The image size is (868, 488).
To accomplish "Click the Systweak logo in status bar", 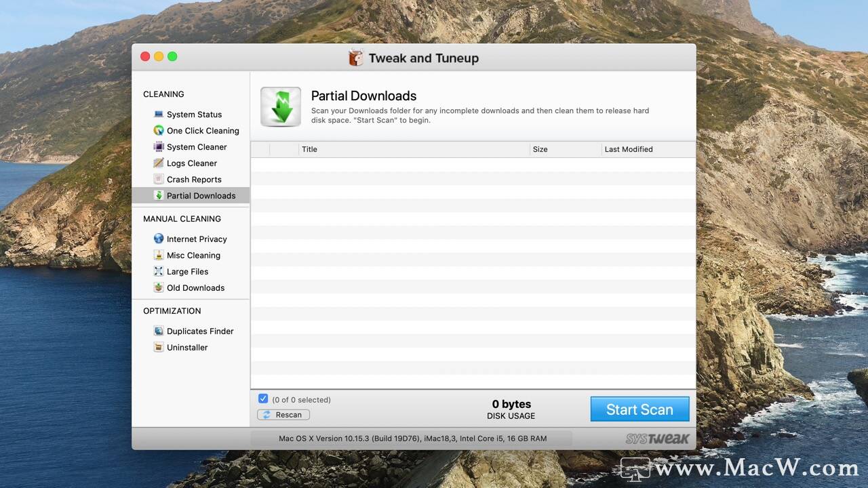I will pyautogui.click(x=657, y=439).
